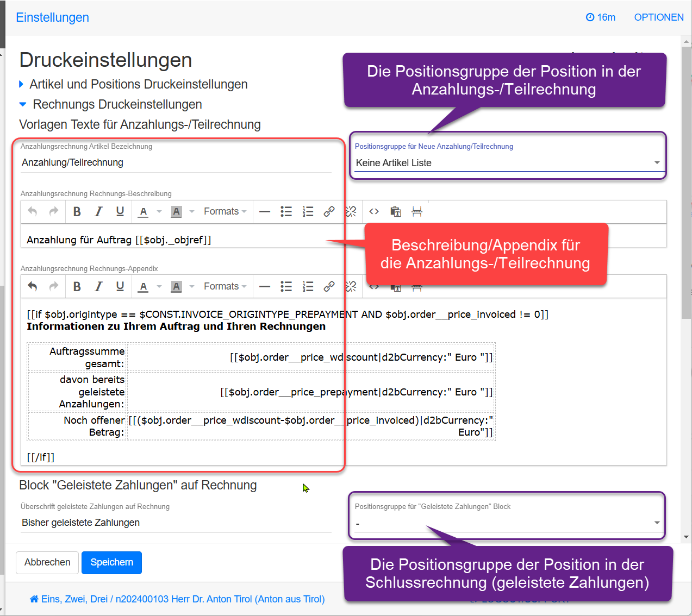This screenshot has height=616, width=692.
Task: Insert numbered list in the Appendix editor
Action: [308, 286]
